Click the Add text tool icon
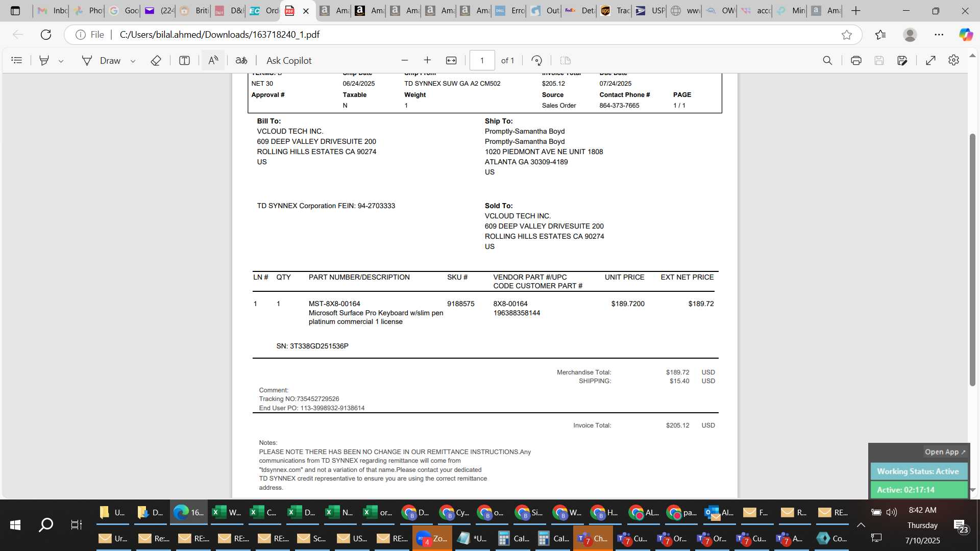980x551 pixels. (184, 60)
